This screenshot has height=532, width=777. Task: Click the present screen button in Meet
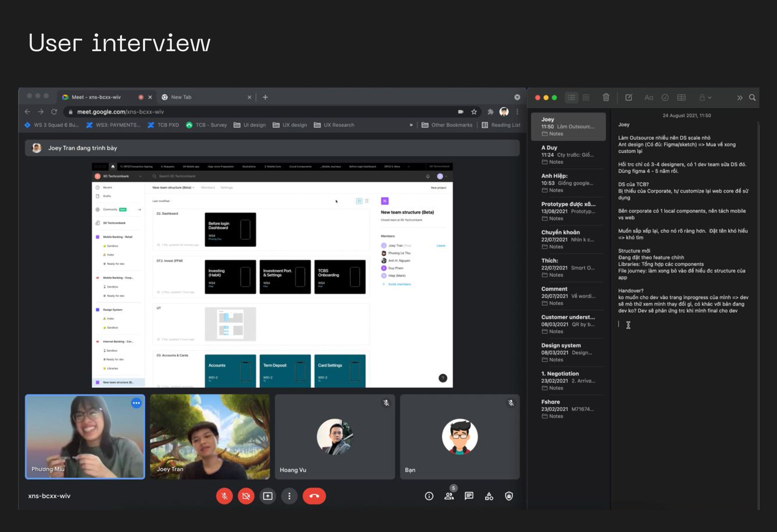pos(268,496)
